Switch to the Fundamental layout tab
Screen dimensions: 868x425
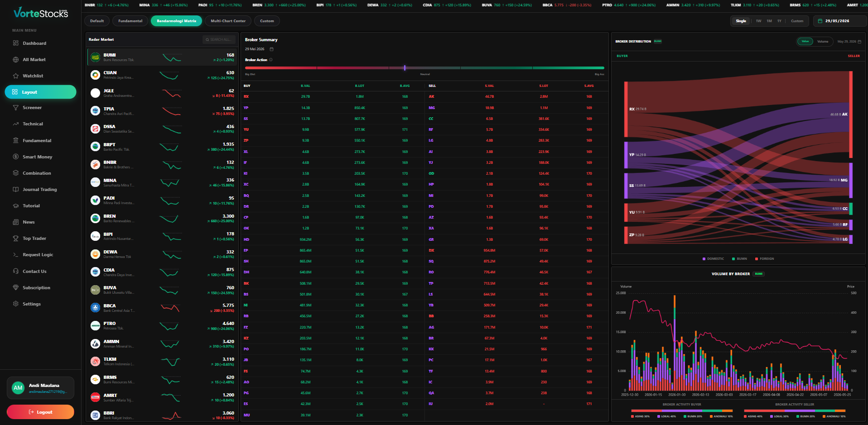pos(130,21)
